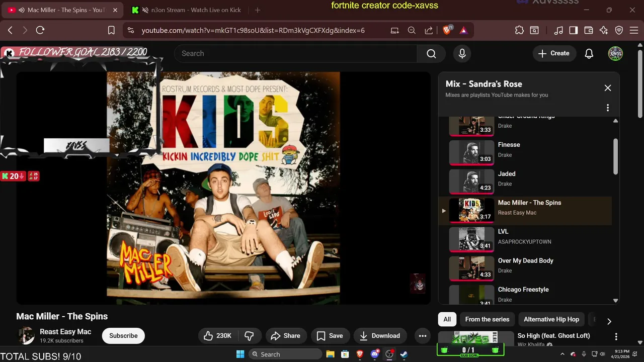Start voice search with microphone icon
Image resolution: width=644 pixels, height=362 pixels.
coord(462,53)
